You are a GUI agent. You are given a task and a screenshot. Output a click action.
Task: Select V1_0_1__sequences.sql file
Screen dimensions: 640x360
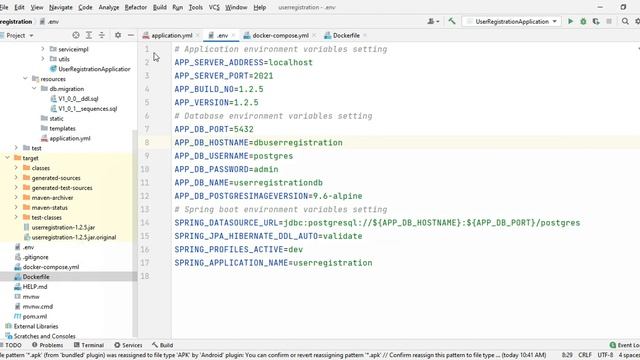[x=87, y=109]
